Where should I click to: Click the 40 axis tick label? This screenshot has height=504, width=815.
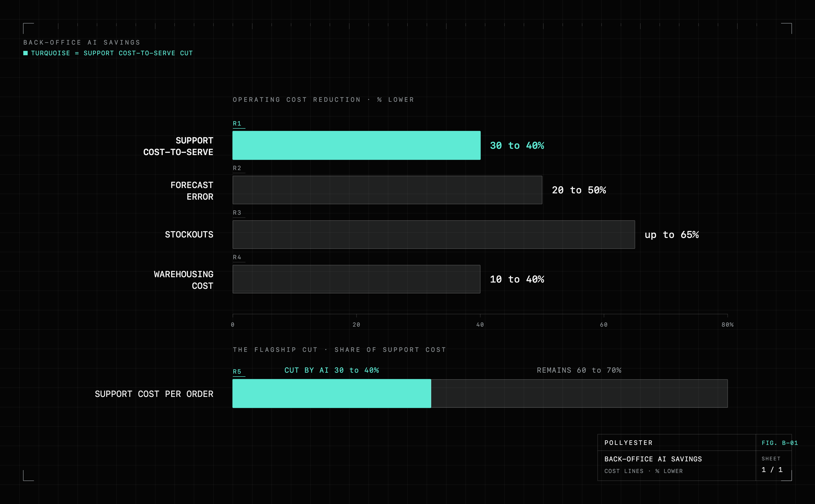[480, 325]
